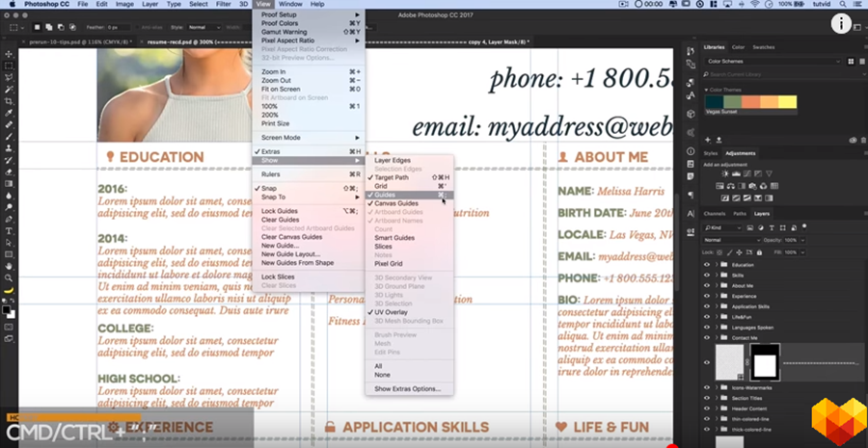Select the Zoom magnifier tool

(x=9, y=277)
